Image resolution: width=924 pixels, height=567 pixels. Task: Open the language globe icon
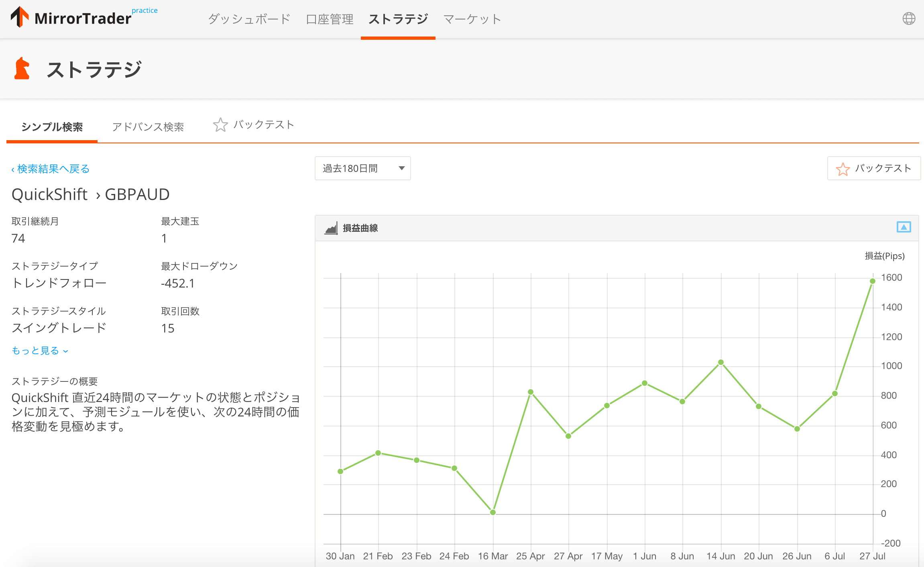click(909, 18)
